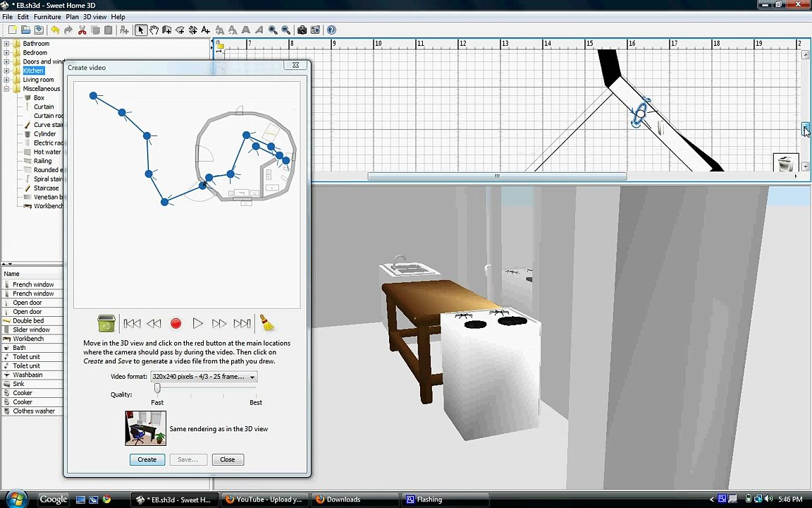Click the create photo camera icon
812x508 pixels.
pyautogui.click(x=302, y=30)
